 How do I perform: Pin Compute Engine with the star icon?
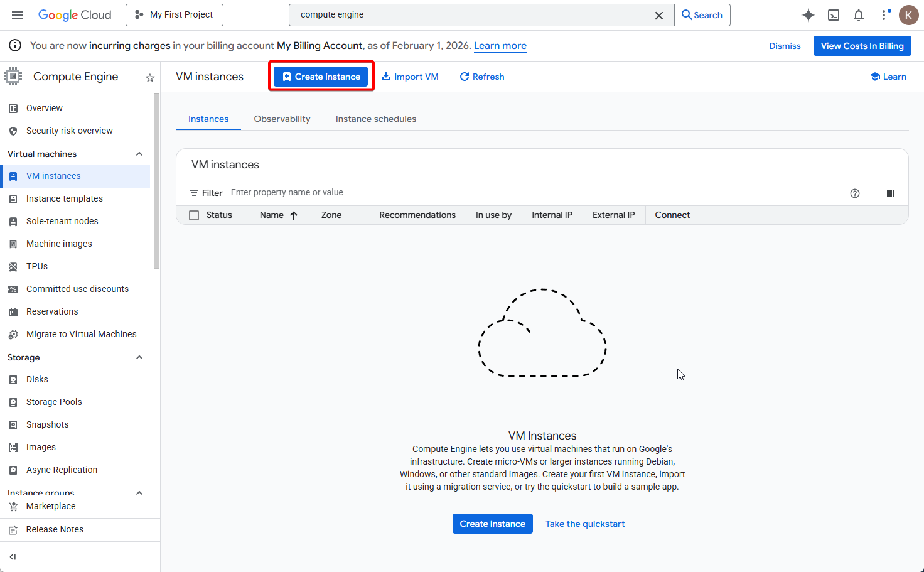(x=150, y=78)
